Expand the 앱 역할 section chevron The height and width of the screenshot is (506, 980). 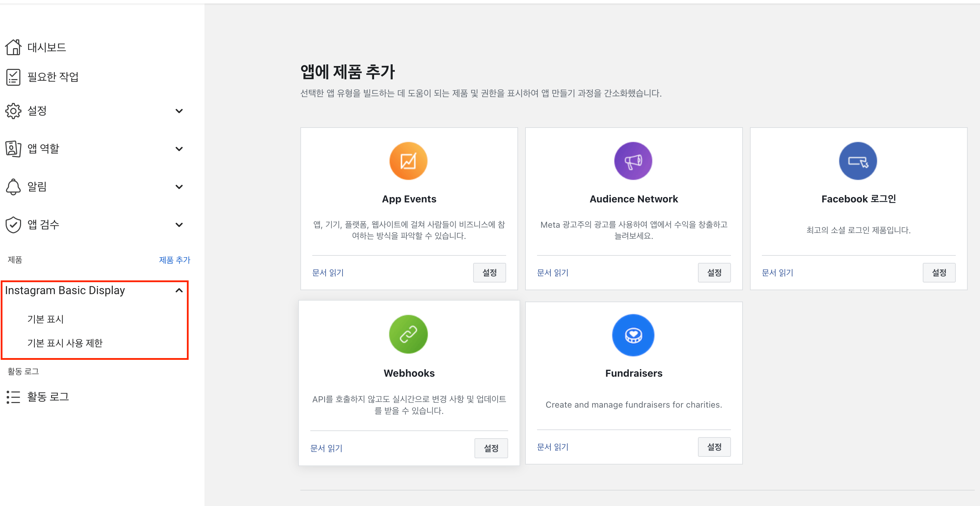[179, 149]
